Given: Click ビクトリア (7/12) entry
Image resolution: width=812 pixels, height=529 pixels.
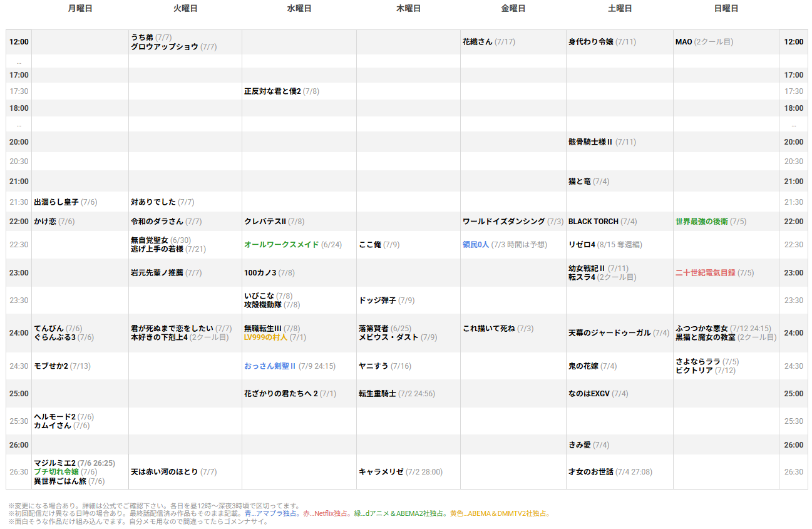Looking at the screenshot, I should (x=706, y=371).
